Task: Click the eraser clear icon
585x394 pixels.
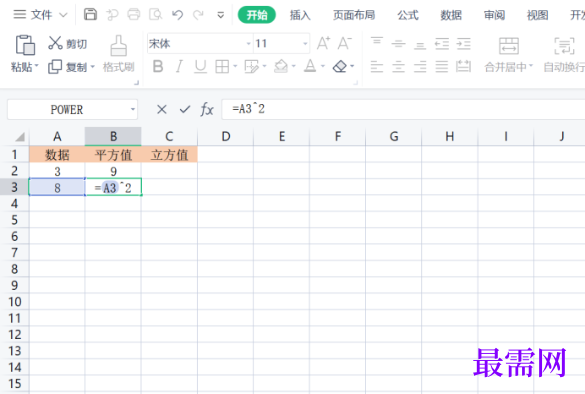Action: (x=340, y=66)
